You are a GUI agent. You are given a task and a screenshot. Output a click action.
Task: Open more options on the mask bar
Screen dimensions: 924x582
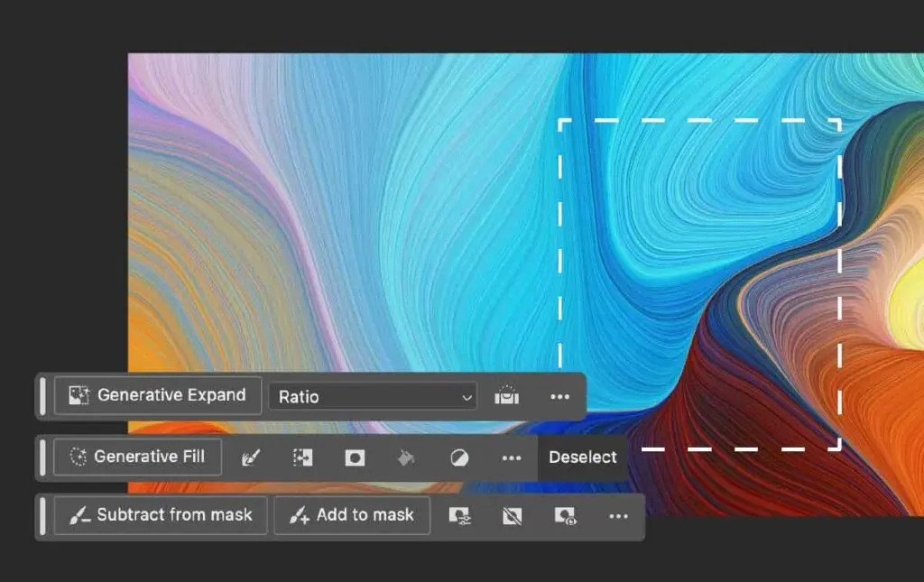click(x=618, y=516)
